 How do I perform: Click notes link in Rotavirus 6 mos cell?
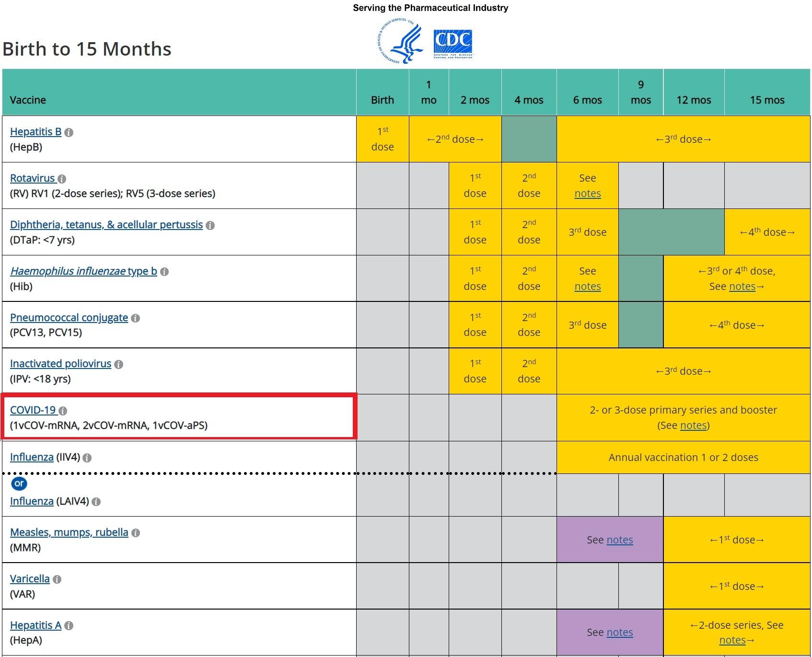pos(587,194)
